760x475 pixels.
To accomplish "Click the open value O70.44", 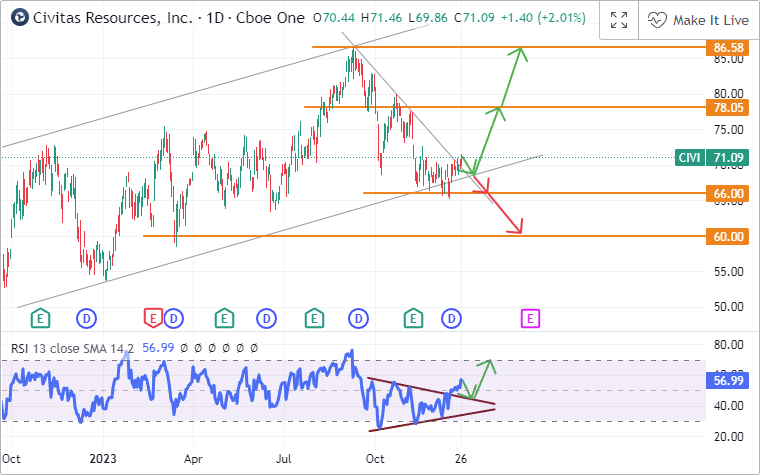I will point(334,18).
